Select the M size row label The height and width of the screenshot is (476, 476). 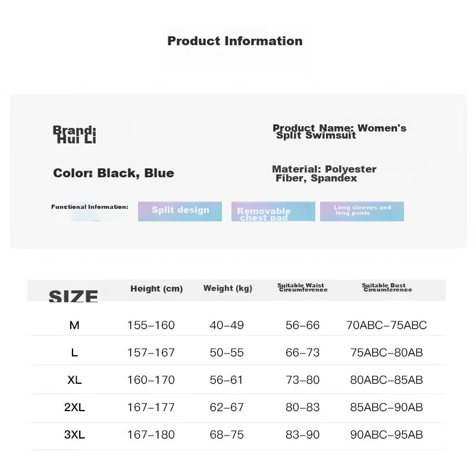(x=74, y=325)
